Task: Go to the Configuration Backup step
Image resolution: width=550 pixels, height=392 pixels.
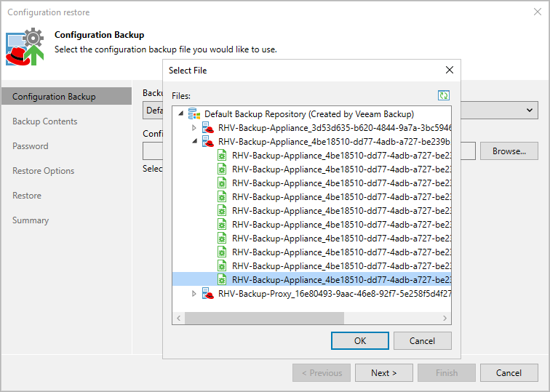Action: click(x=67, y=97)
